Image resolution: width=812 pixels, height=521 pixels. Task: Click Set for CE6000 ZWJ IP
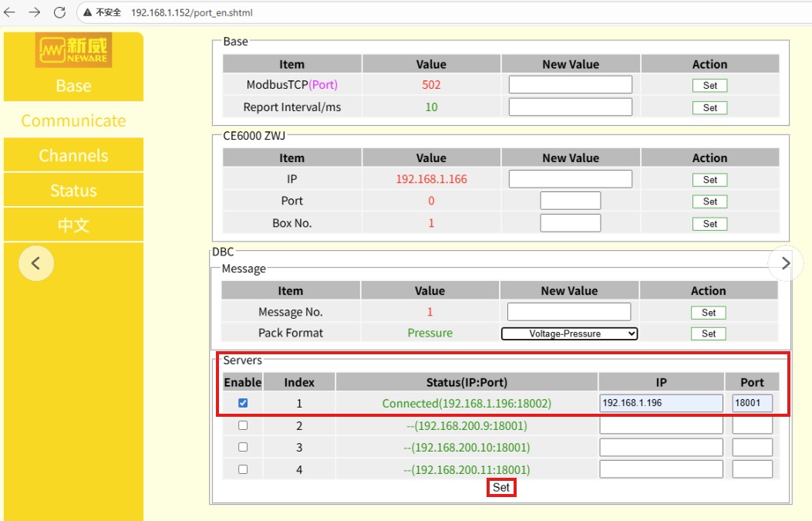709,180
